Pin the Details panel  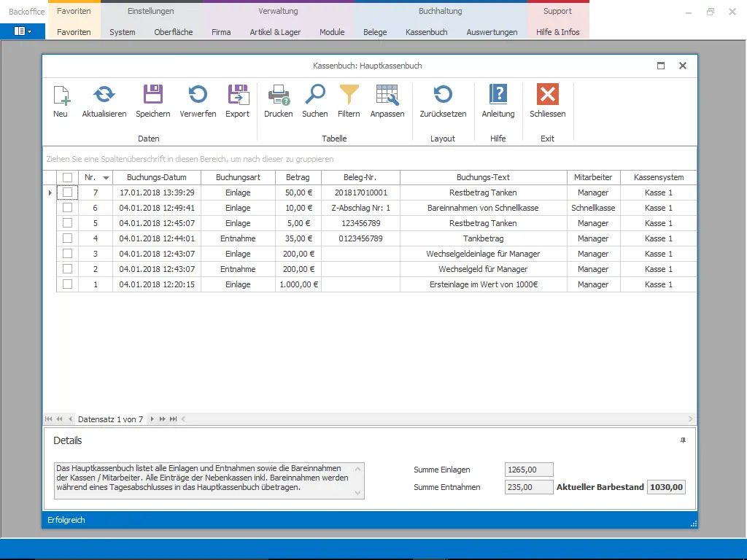coord(684,440)
